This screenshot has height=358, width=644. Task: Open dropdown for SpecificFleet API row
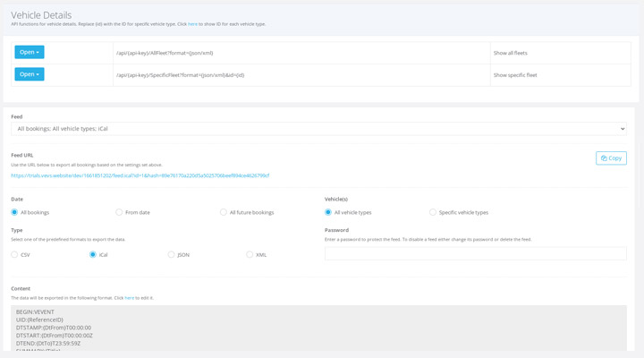pyautogui.click(x=30, y=74)
